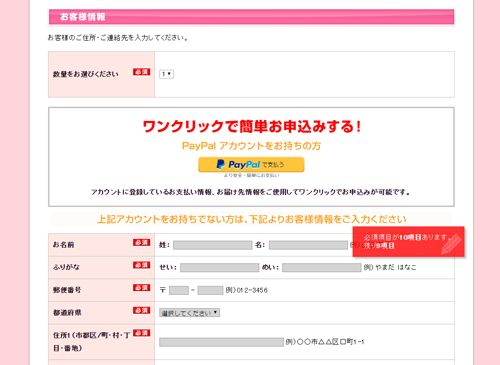Click the 必須 badge next to 郵便番号
Image resolution: width=500 pixels, height=365 pixels.
pos(142,287)
